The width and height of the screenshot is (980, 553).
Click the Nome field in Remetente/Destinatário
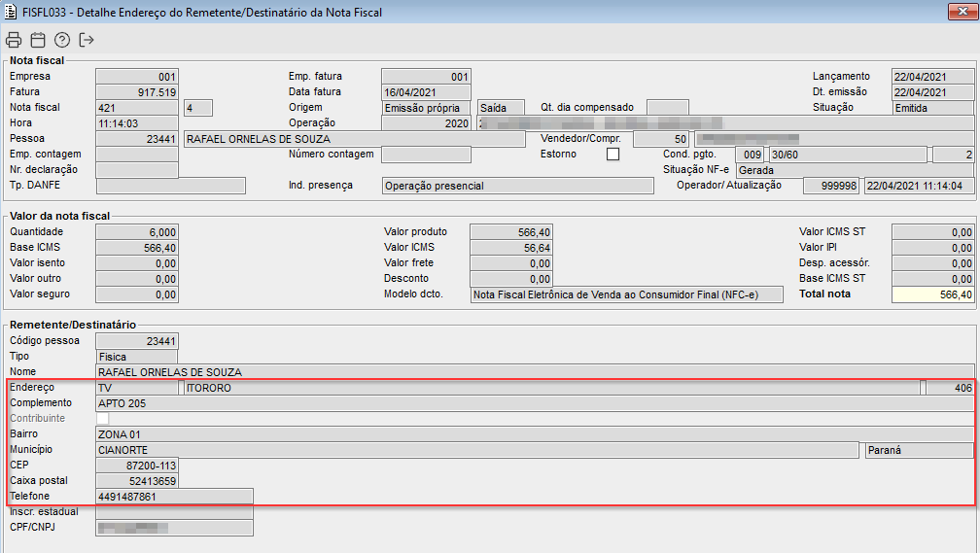point(535,372)
